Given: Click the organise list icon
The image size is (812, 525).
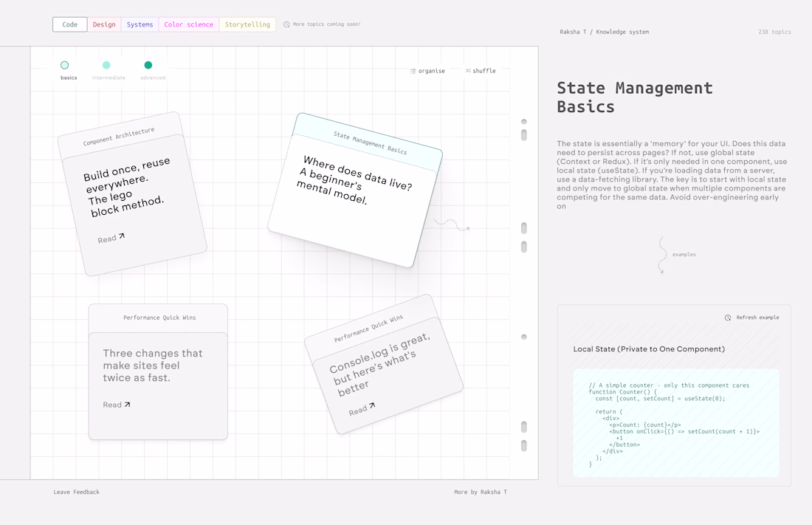Looking at the screenshot, I should [413, 71].
